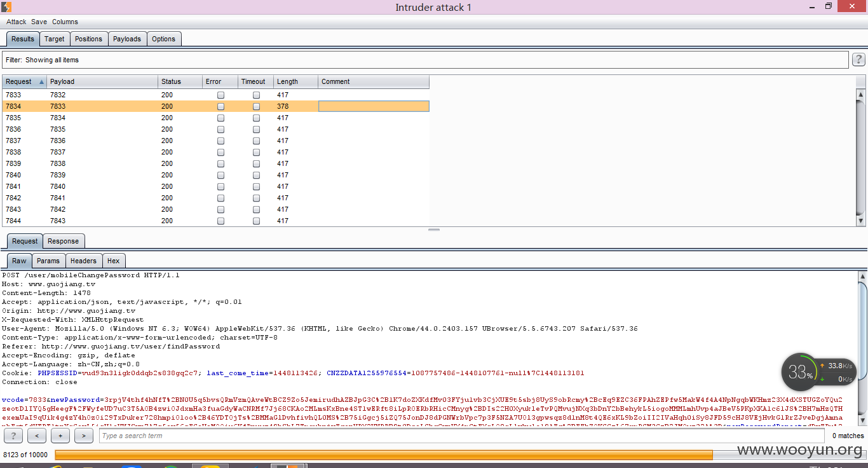
Task: Open the Save menu
Action: coord(39,22)
